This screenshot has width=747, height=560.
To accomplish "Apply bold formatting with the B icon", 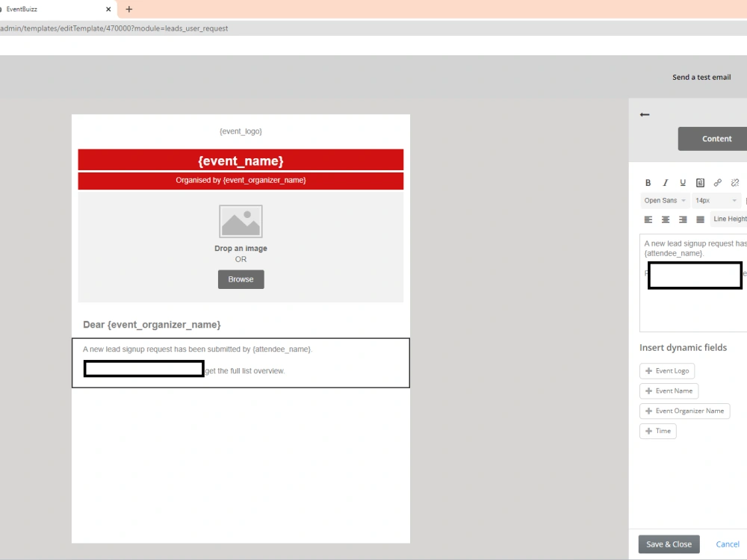I will coord(648,183).
